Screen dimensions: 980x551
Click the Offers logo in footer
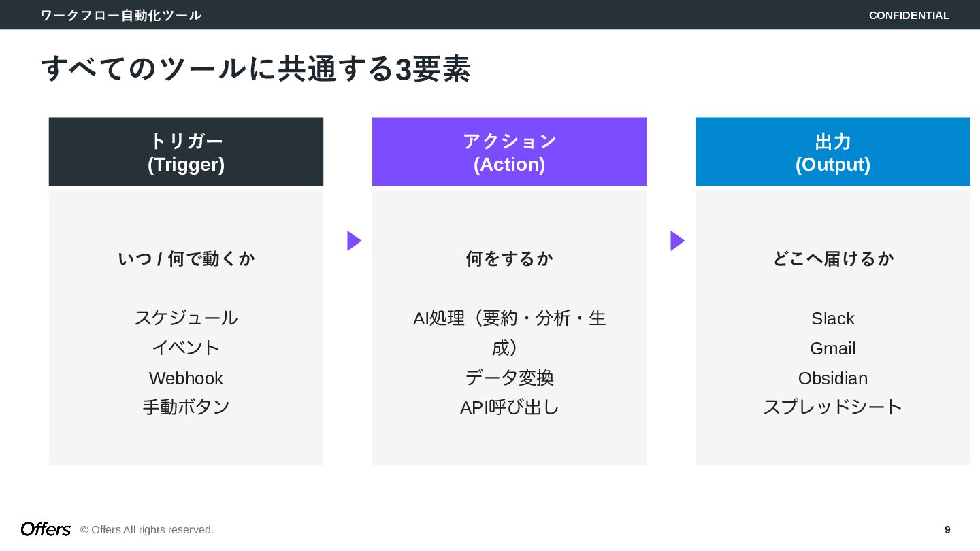point(46,529)
